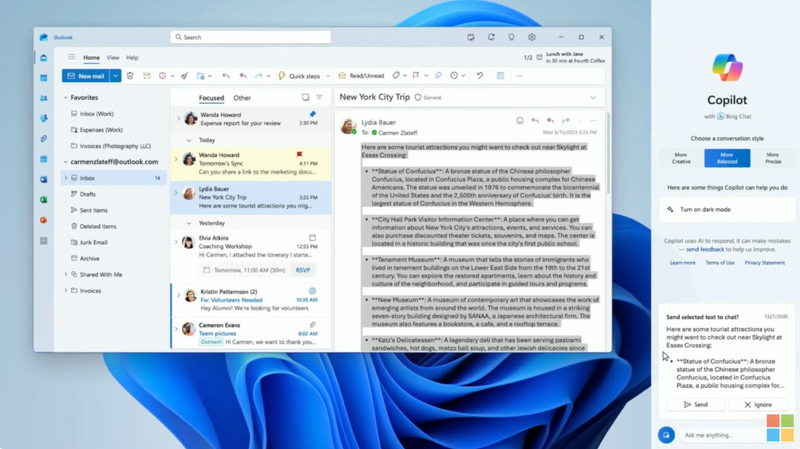Click the New mail button
The width and height of the screenshot is (800, 449).
coord(86,76)
